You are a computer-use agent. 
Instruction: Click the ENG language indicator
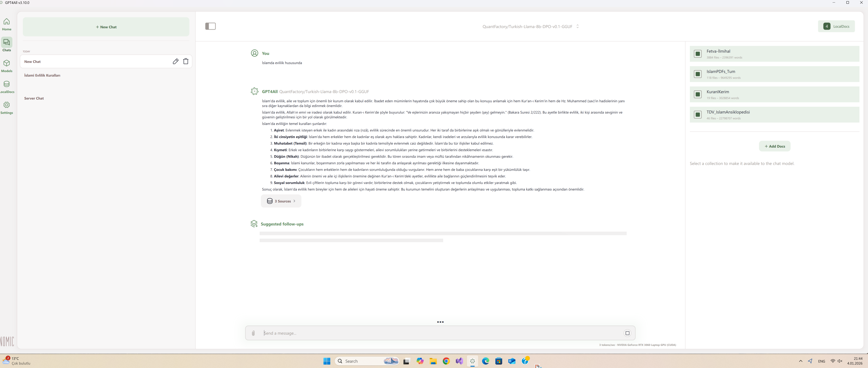pos(822,361)
